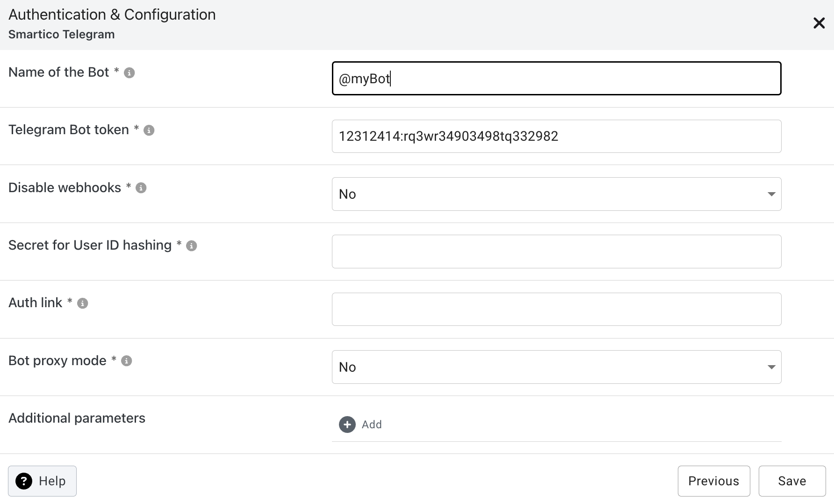Screen dimensions: 834x504
Task: Click info icon beside Bot proxy mode
Action: click(126, 361)
